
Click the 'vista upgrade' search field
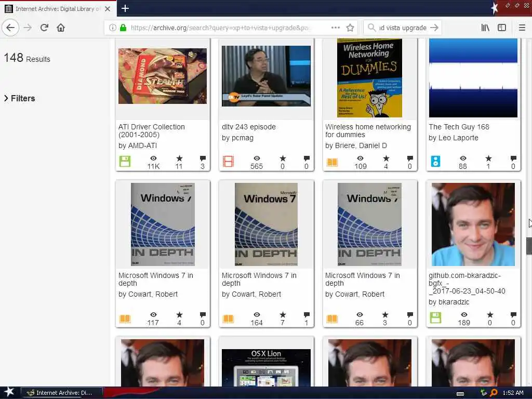(x=403, y=28)
